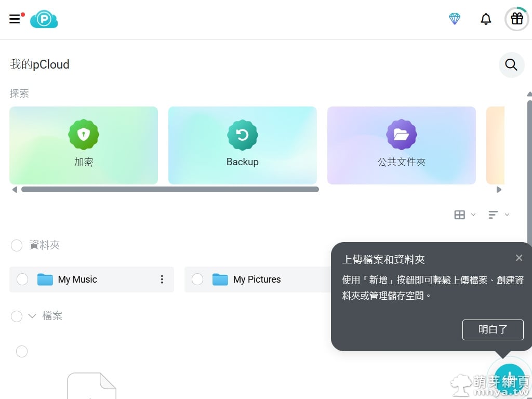Select the My Music folder checkbox

(22, 280)
